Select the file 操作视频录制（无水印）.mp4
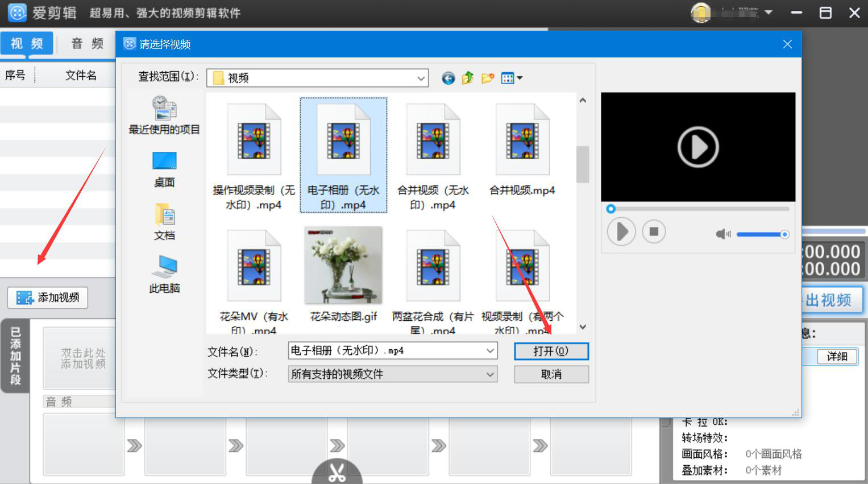 pos(254,156)
